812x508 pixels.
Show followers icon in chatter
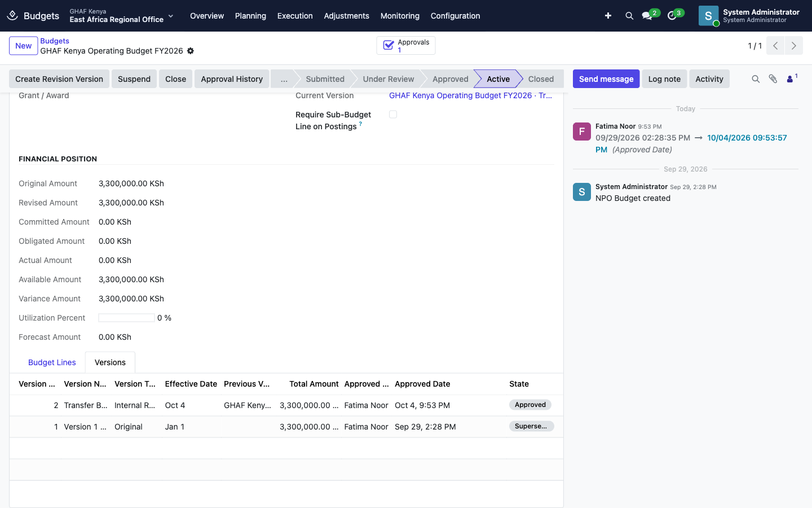click(x=791, y=78)
